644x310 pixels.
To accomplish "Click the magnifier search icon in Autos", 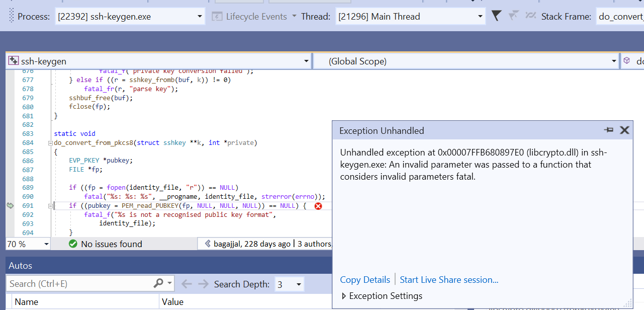I will coord(158,283).
